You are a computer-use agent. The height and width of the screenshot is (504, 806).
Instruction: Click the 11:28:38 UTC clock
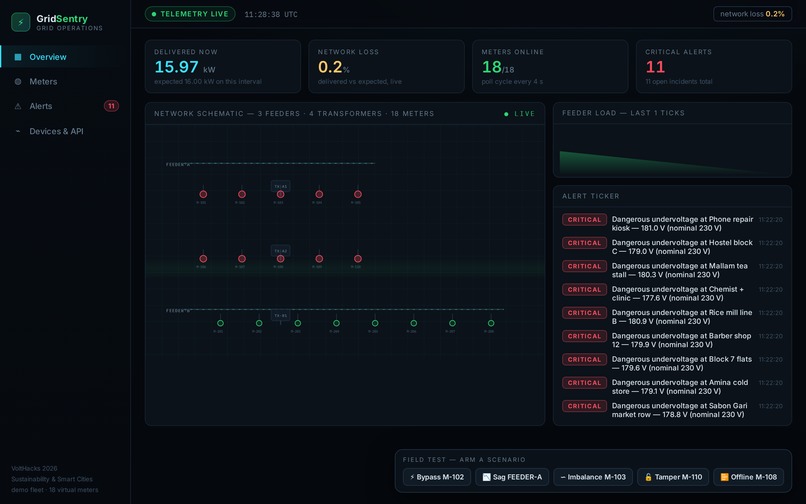271,14
